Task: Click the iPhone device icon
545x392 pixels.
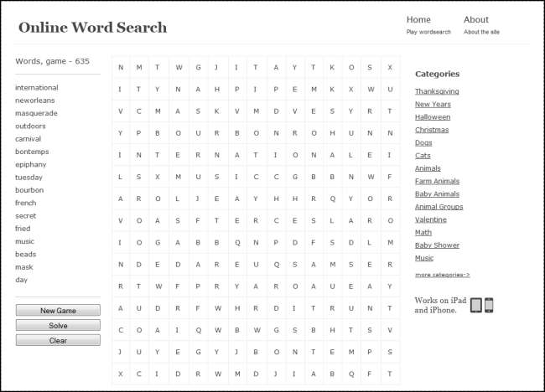Action: [x=489, y=305]
